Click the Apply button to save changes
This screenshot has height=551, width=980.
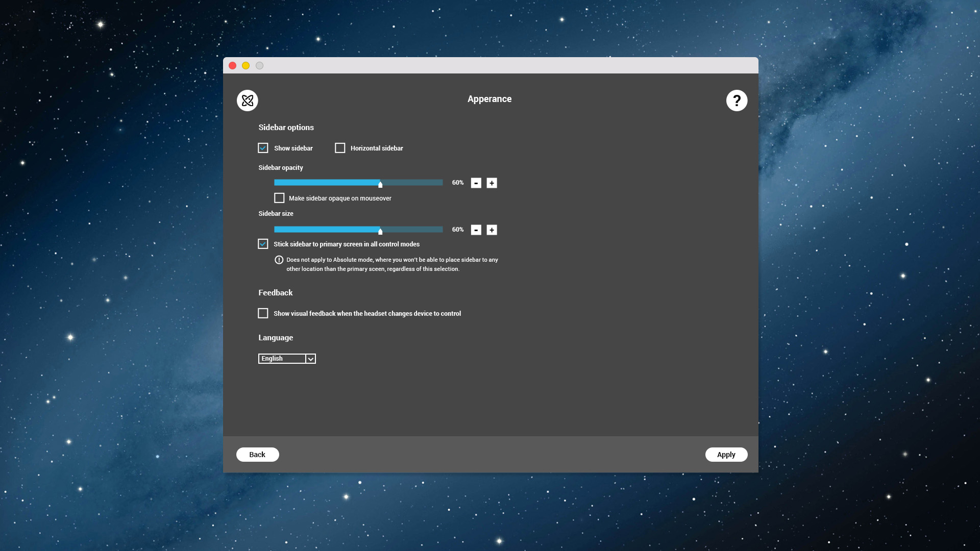point(726,454)
